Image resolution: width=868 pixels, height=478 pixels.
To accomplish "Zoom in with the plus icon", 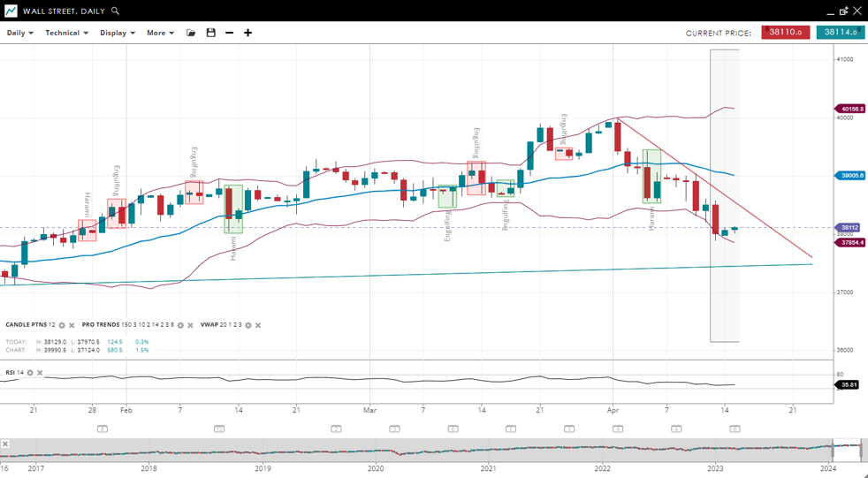I will (x=248, y=33).
